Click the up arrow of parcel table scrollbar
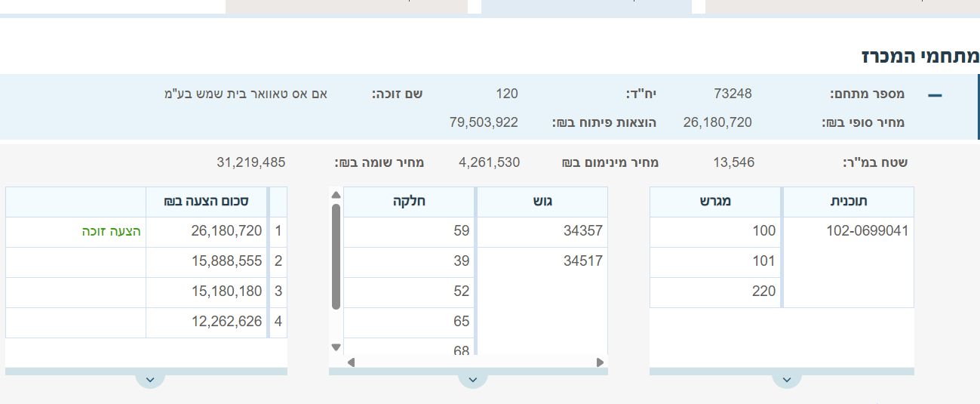This screenshot has height=404, width=980. [336, 195]
